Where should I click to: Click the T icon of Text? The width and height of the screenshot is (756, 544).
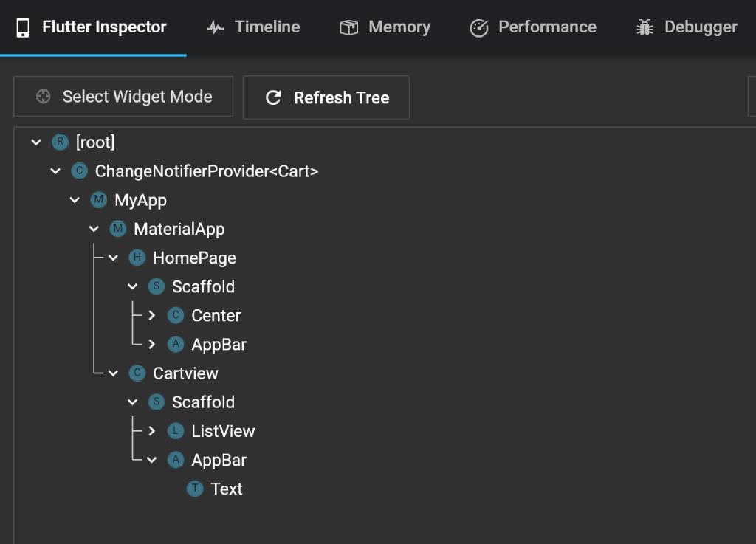pyautogui.click(x=195, y=489)
